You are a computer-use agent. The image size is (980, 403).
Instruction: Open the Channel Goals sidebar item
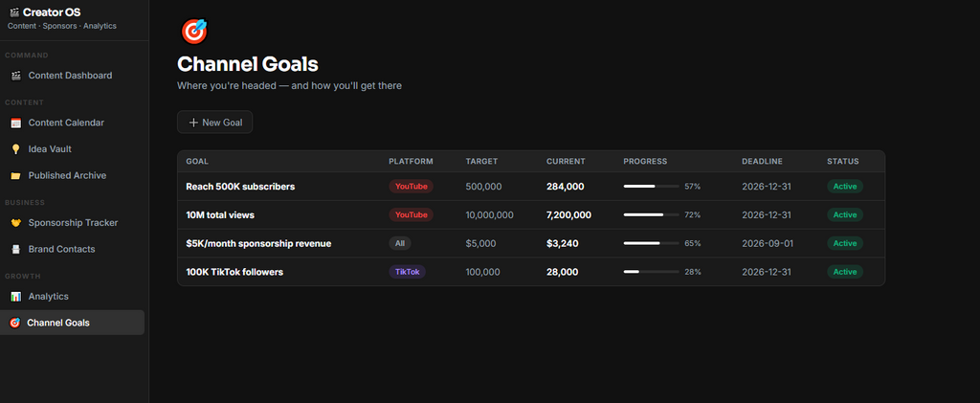[x=73, y=323]
